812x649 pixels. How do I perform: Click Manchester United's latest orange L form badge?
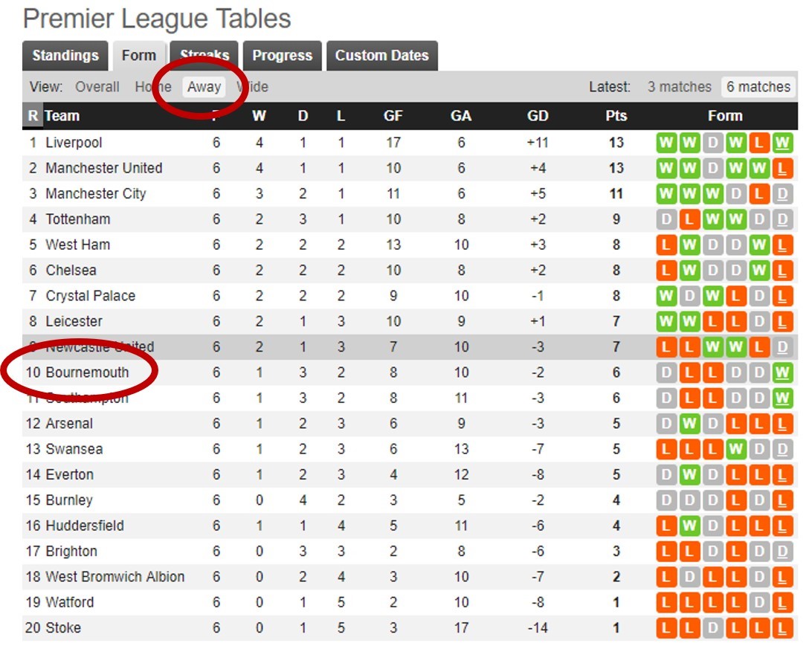point(782,168)
